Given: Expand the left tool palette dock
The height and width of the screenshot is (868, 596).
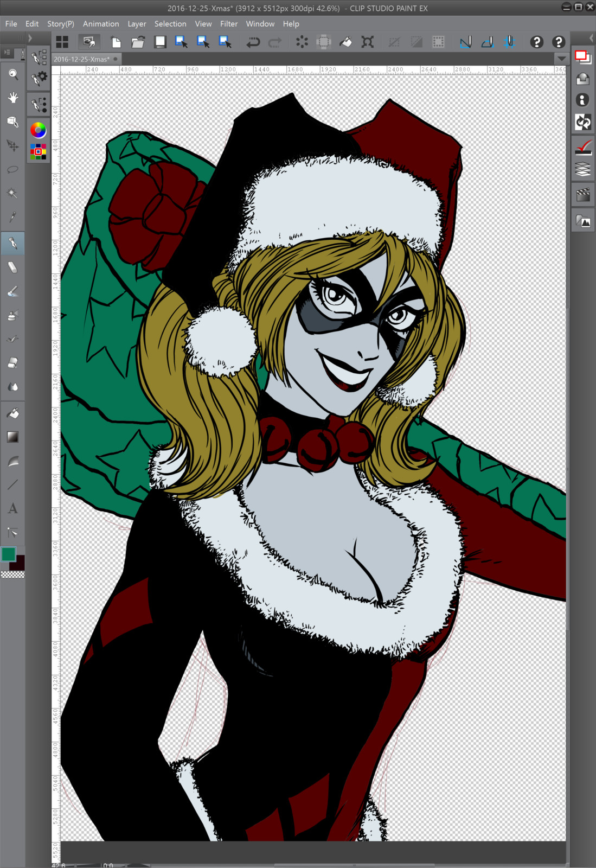Looking at the screenshot, I should [x=30, y=38].
